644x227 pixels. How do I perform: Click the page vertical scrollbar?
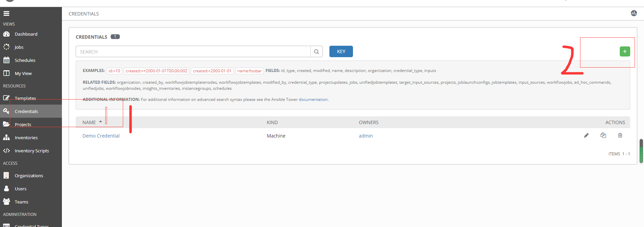tap(641, 151)
